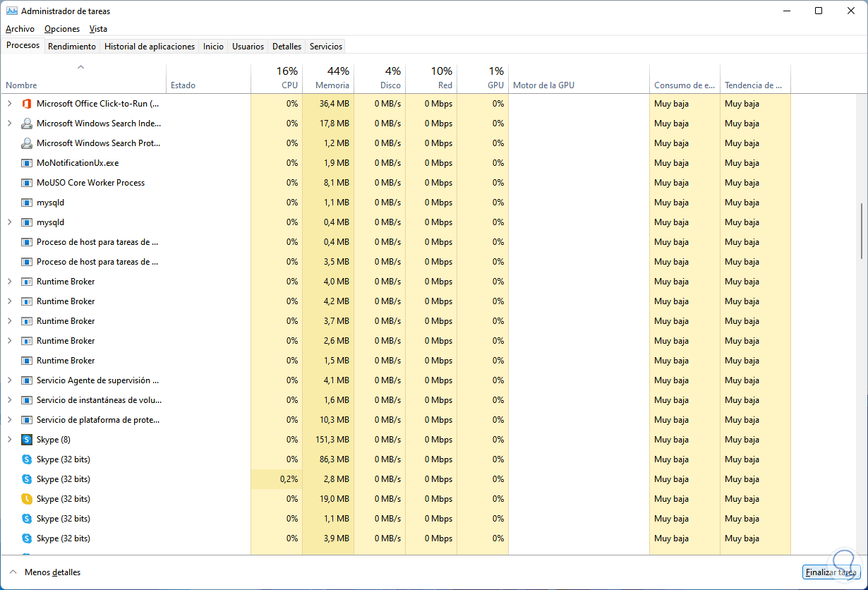Screen dimensions: 868x590
Task: Click the yellow Skype (32 bits) icon
Action: point(27,499)
